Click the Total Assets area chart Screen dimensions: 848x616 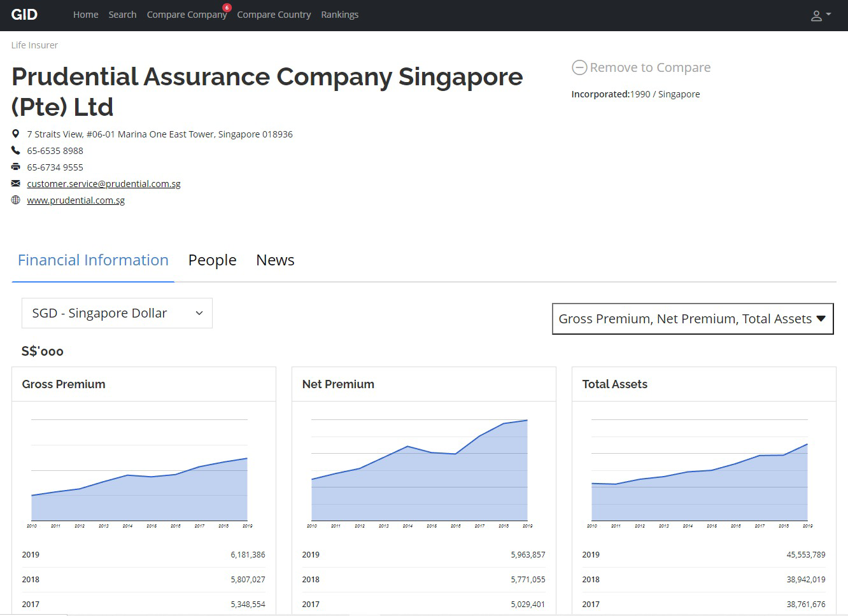coord(700,472)
